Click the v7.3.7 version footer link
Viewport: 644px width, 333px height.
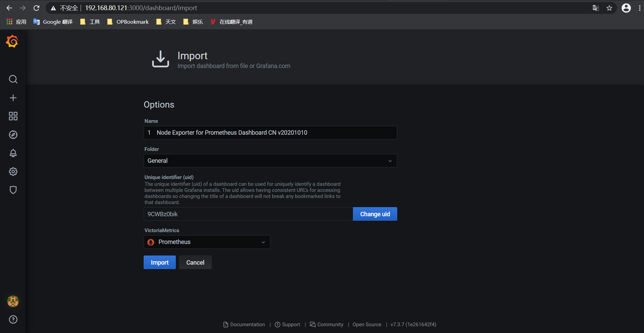(x=413, y=325)
